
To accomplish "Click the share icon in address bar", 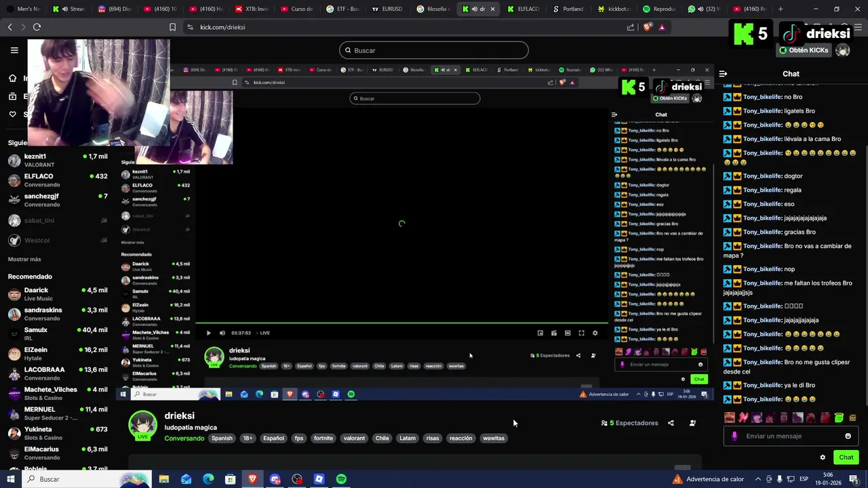I will click(x=631, y=27).
